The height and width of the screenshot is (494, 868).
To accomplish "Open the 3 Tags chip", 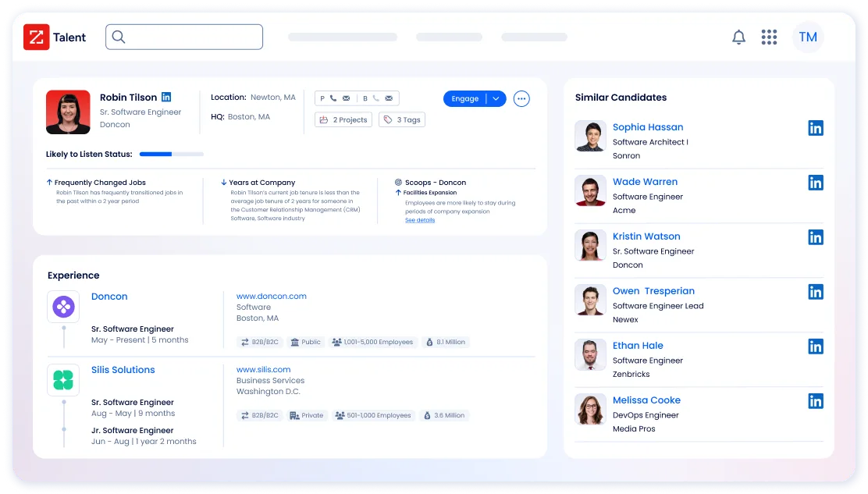I will pyautogui.click(x=402, y=119).
